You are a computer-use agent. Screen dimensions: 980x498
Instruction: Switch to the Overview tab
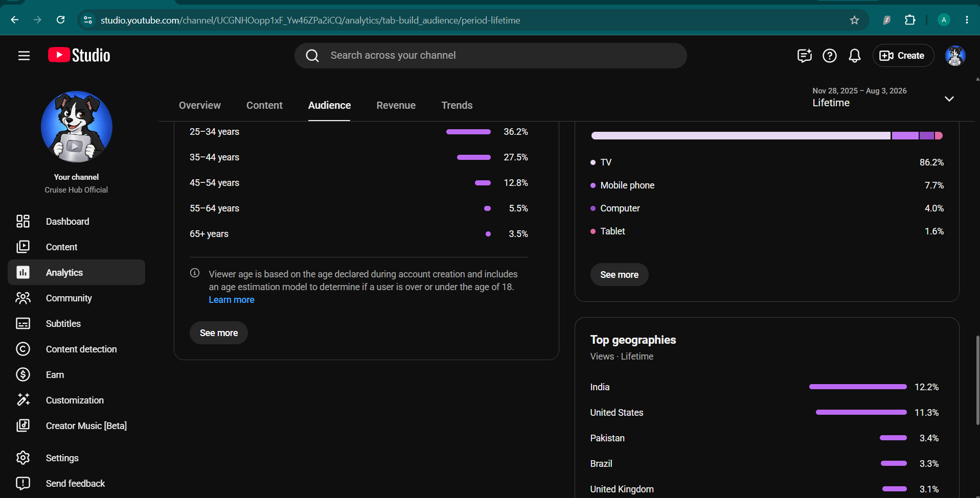point(200,105)
